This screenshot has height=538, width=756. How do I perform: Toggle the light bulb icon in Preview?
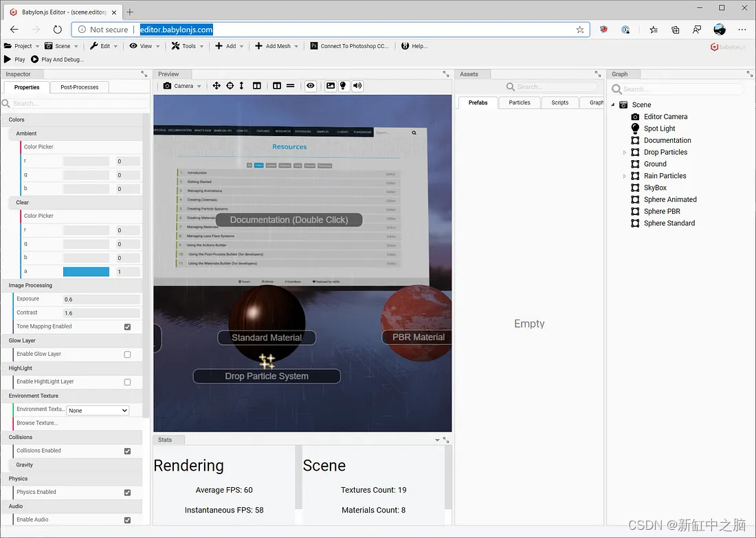[343, 86]
